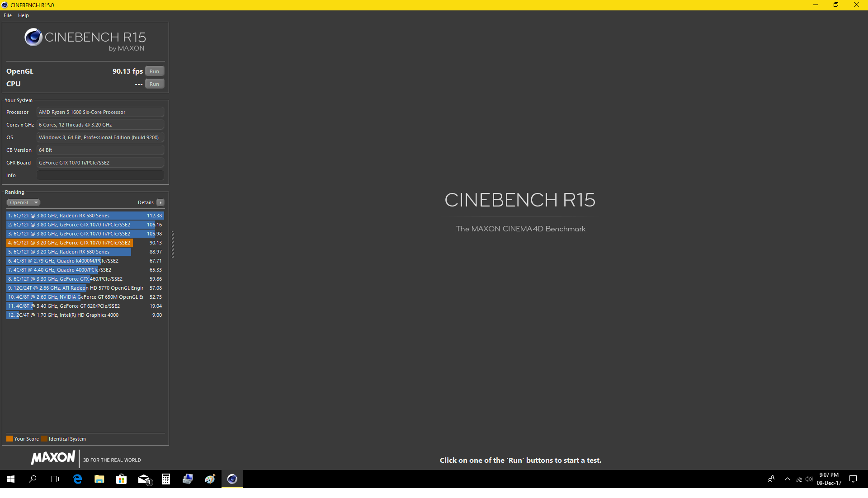The width and height of the screenshot is (868, 498).
Task: Open Paint palette app on taskbar
Action: pos(210,479)
